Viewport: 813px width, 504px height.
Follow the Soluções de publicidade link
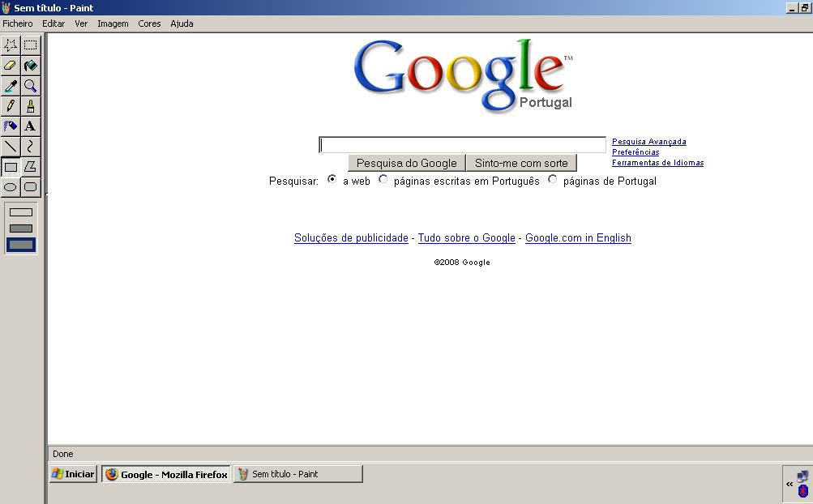(x=351, y=238)
